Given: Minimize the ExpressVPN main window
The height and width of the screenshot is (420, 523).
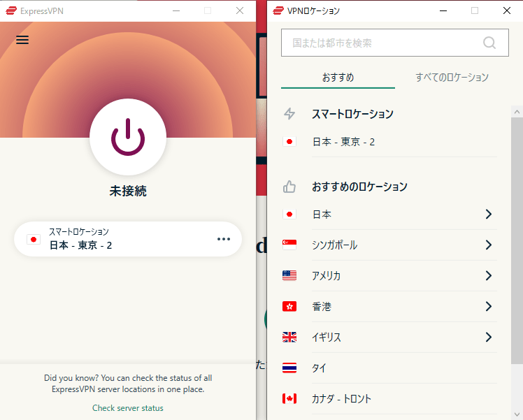Looking at the screenshot, I should [176, 10].
